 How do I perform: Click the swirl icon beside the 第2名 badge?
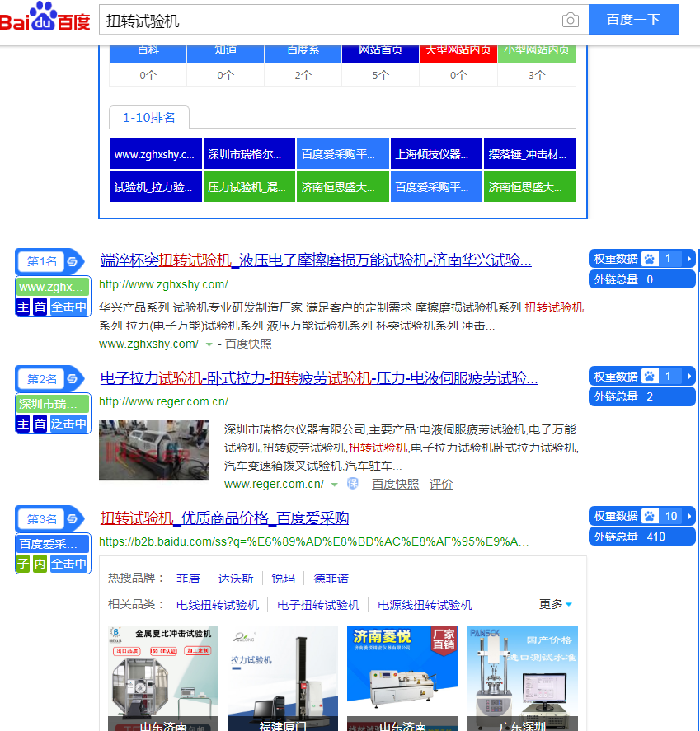pos(73,378)
